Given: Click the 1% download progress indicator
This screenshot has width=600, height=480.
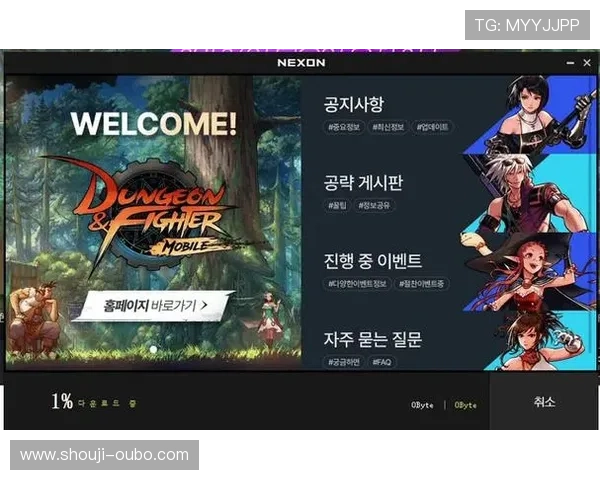Looking at the screenshot, I should click(x=62, y=402).
